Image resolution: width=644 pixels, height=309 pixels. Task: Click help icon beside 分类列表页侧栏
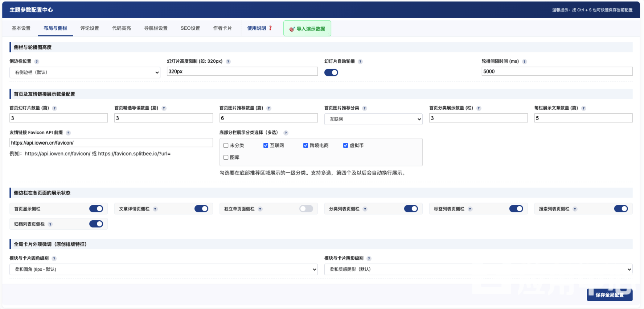(x=365, y=209)
